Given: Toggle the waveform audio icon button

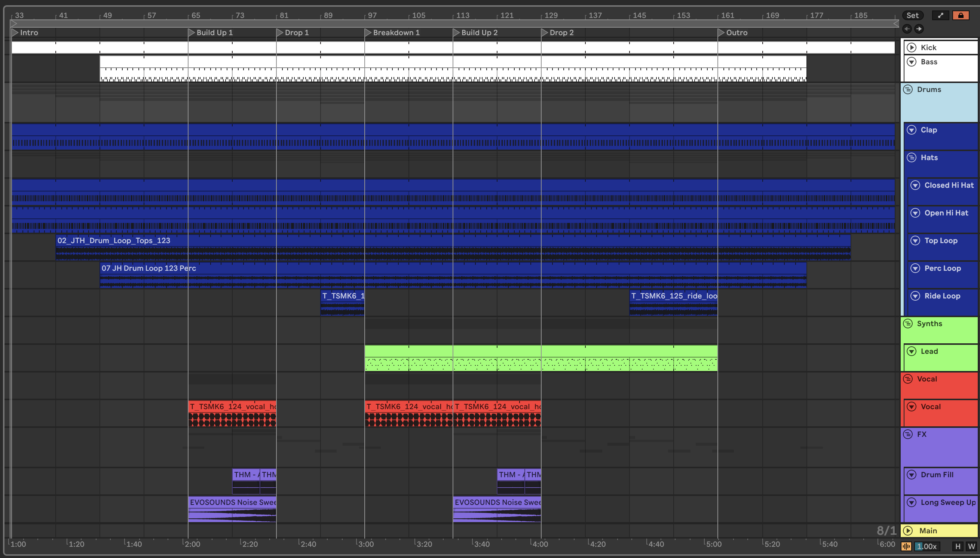Looking at the screenshot, I should 906,546.
